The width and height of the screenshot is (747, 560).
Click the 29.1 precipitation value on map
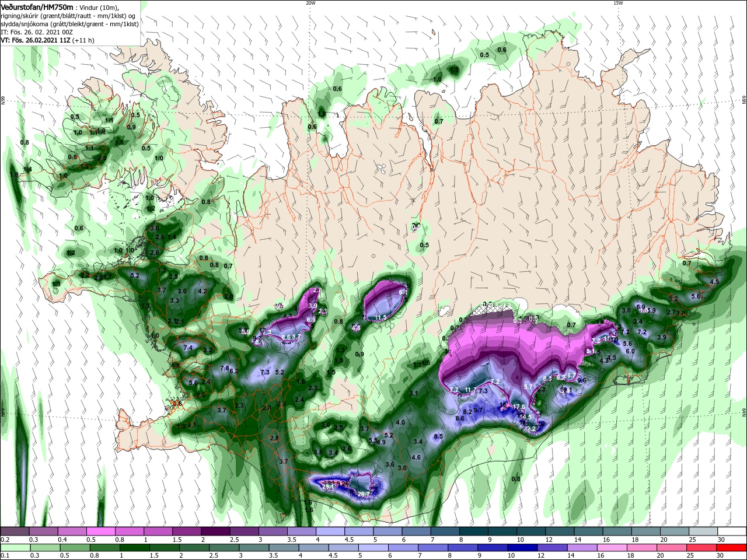coord(327,486)
